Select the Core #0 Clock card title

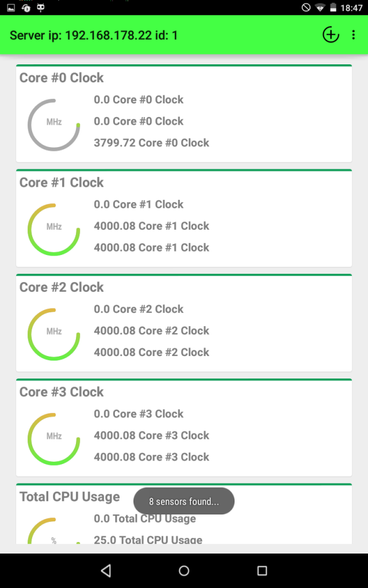[62, 78]
